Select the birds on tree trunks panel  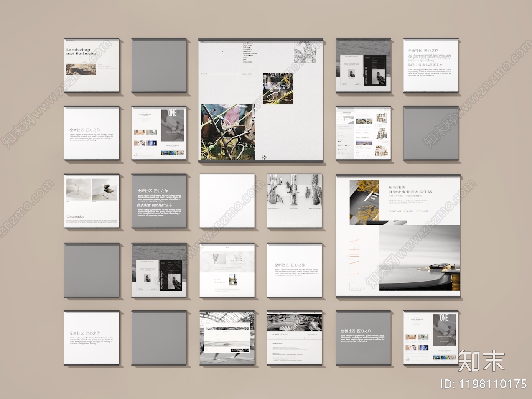[x=295, y=201]
